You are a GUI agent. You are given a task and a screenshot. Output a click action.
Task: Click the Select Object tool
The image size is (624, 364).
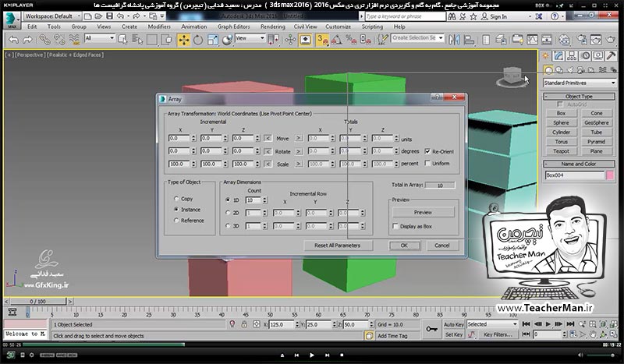pos(122,40)
